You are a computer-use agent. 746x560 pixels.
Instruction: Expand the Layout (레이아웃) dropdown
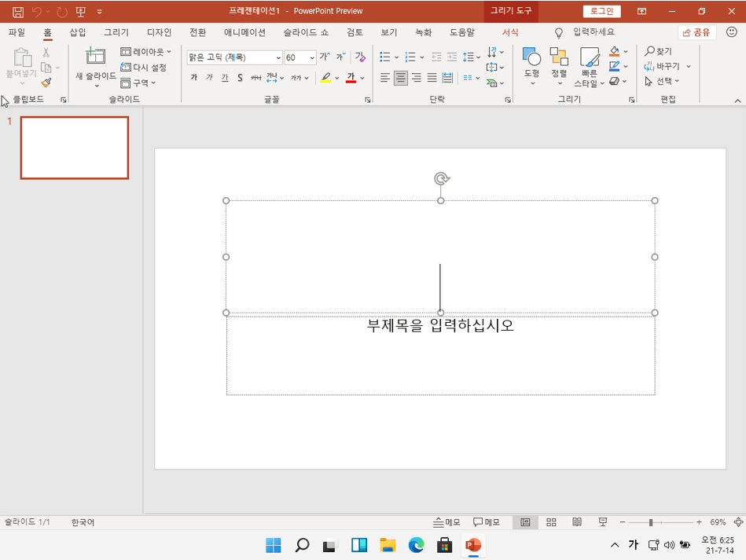(145, 52)
